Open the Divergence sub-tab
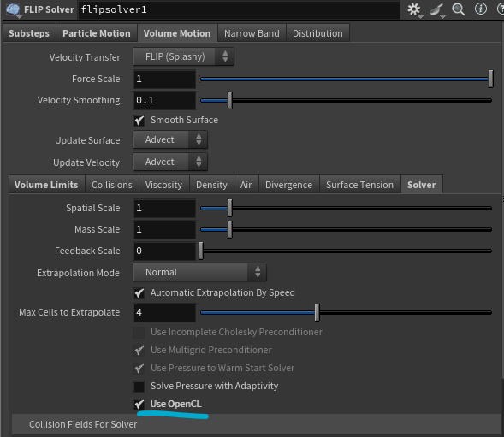504x437 pixels. (288, 185)
